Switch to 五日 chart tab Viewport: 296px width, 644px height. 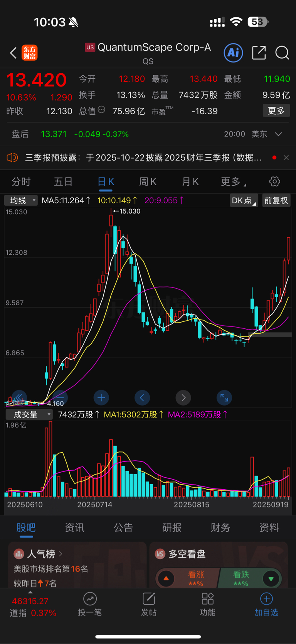(63, 181)
